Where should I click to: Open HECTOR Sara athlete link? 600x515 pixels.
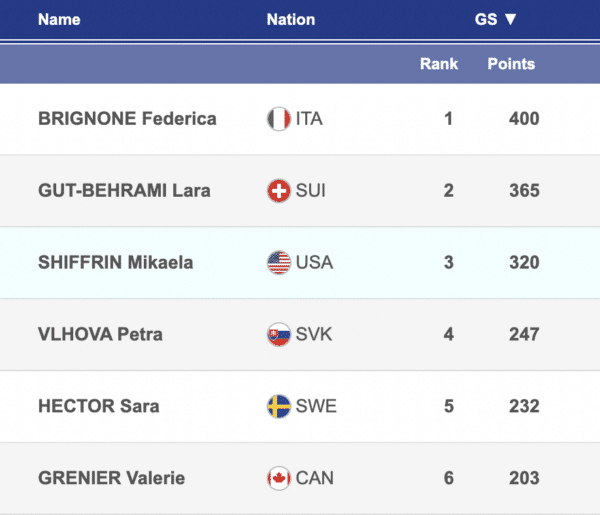click(98, 407)
